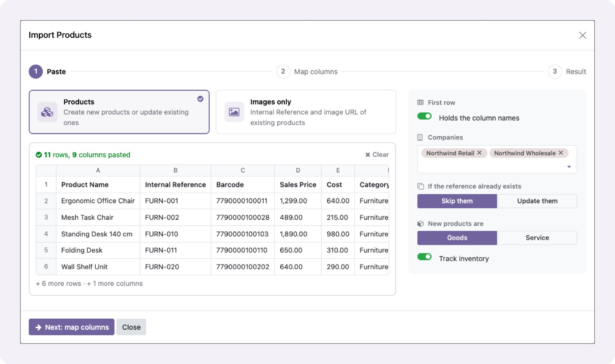Go to step 1 Paste

(48, 71)
